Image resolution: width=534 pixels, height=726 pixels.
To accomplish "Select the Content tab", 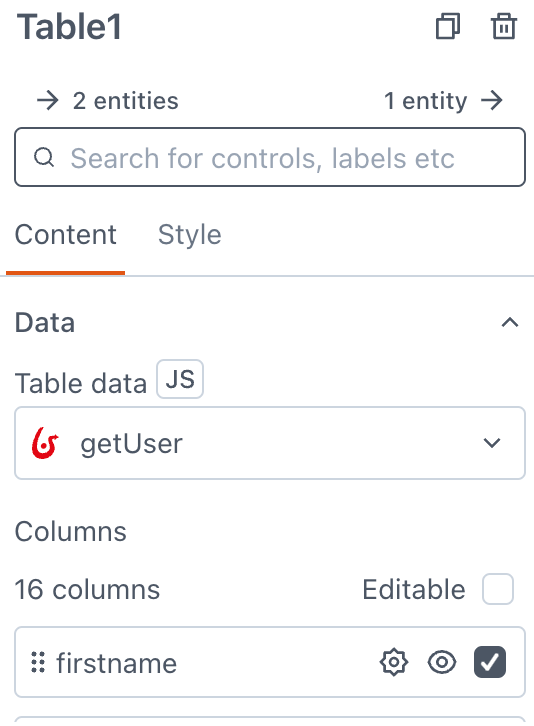I will coord(65,235).
